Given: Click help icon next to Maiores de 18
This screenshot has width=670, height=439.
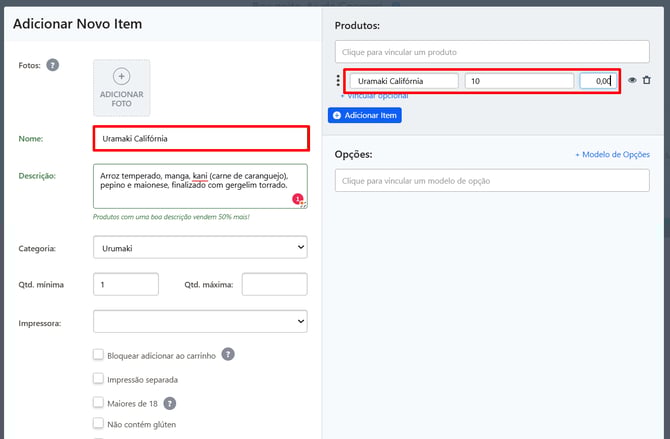Looking at the screenshot, I should click(170, 404).
